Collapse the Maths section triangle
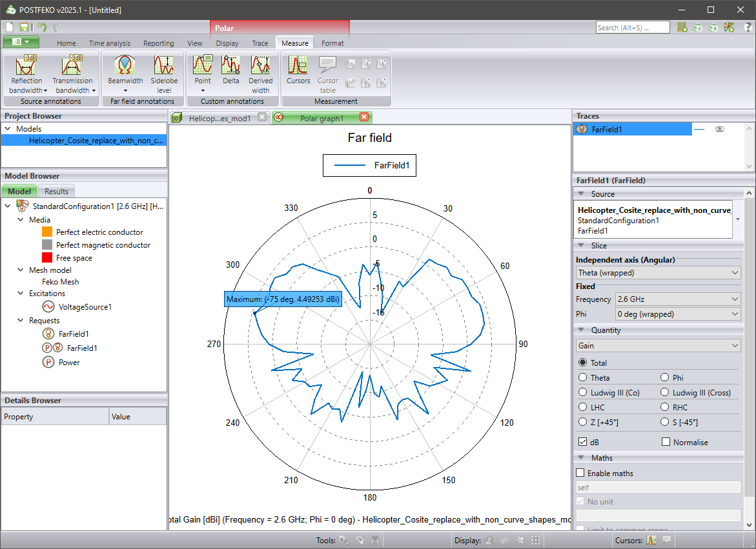This screenshot has width=756, height=549. coord(582,457)
